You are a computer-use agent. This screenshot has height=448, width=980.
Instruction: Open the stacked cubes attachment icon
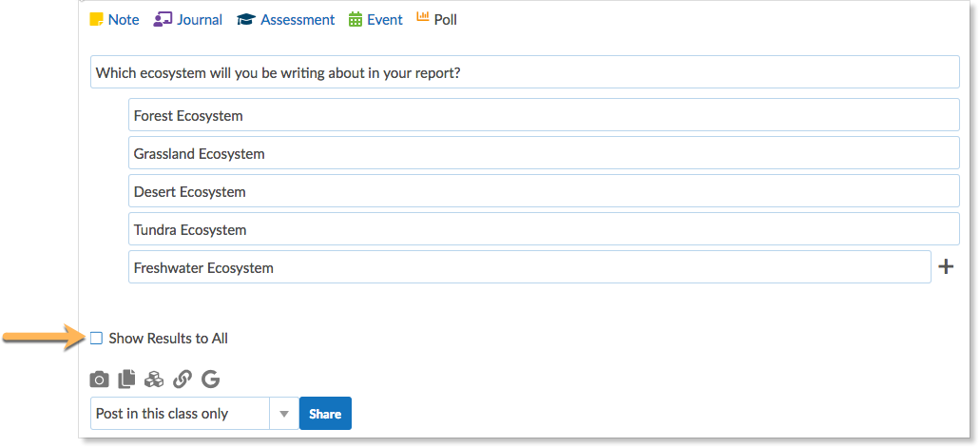pyautogui.click(x=154, y=380)
